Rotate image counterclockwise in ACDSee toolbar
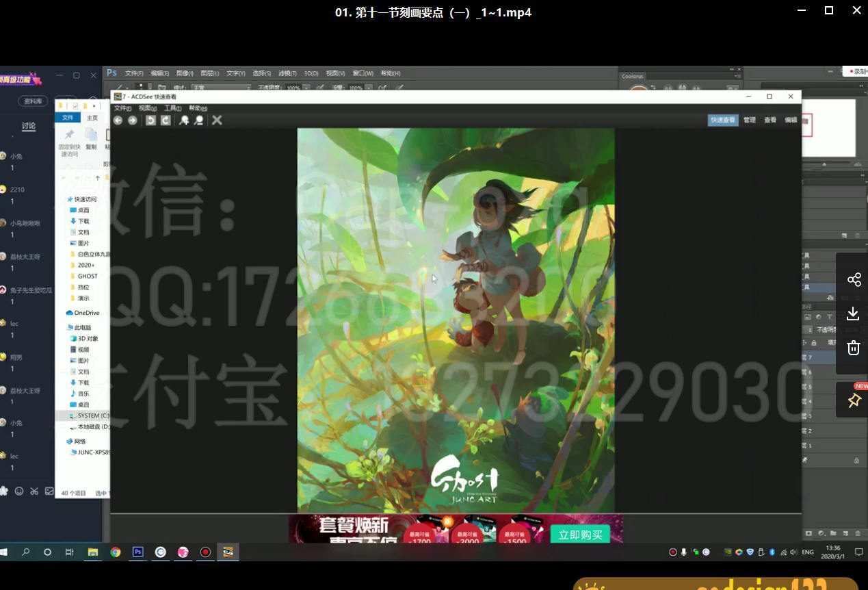Screen dimensions: 868x590 click(151, 120)
